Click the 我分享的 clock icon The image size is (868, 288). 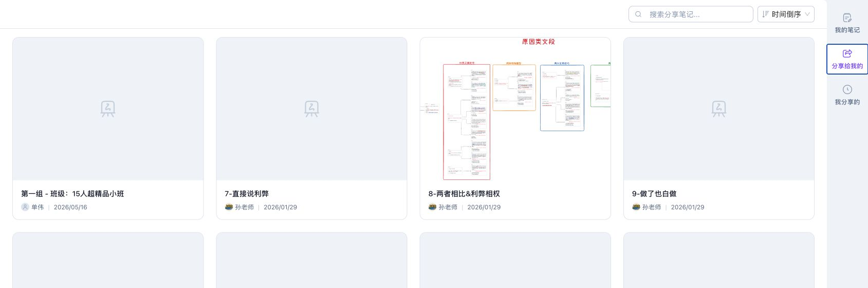pos(847,89)
